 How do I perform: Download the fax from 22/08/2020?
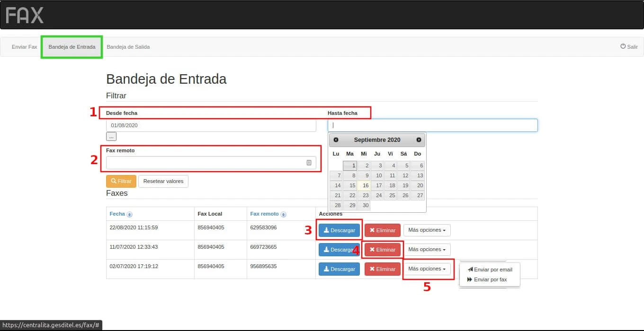tap(339, 230)
